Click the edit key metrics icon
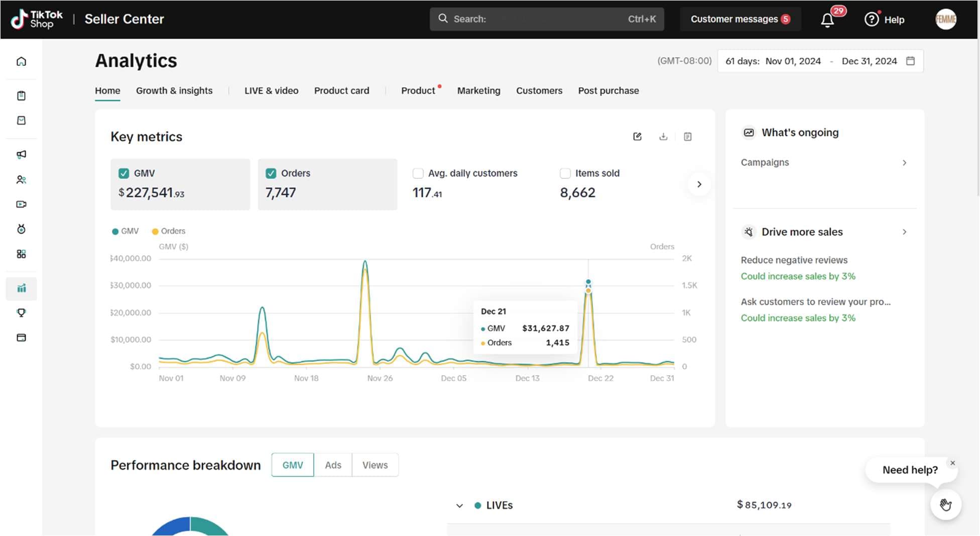This screenshot has height=536, width=980. (638, 137)
